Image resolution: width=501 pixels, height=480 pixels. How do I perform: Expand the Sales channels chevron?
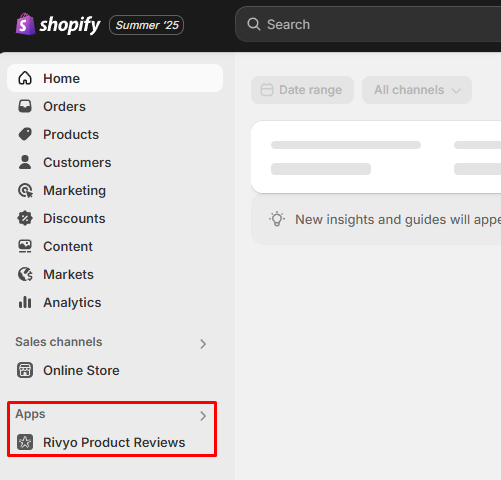coord(203,344)
